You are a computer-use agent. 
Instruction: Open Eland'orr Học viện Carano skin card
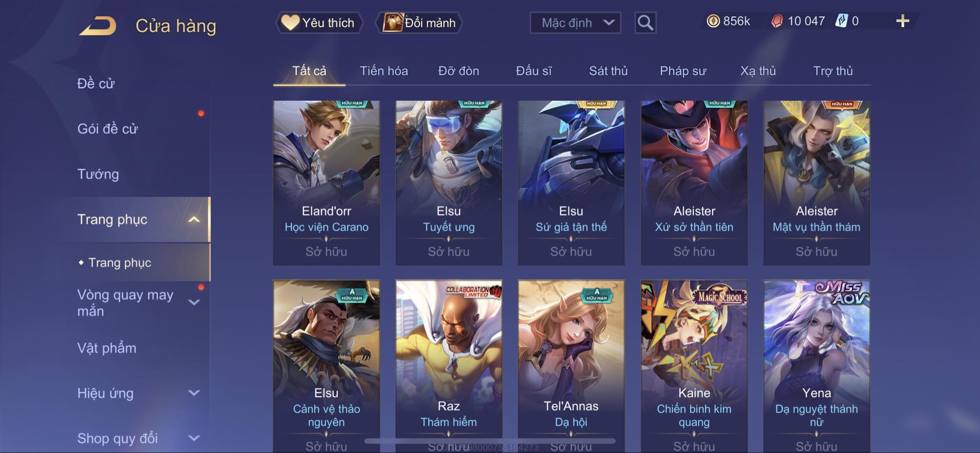(326, 183)
